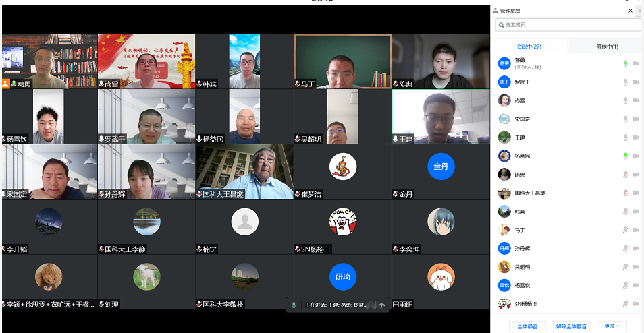Click 研琦's blue avatar circle
Image resolution: width=644 pixels, height=333 pixels.
(342, 277)
